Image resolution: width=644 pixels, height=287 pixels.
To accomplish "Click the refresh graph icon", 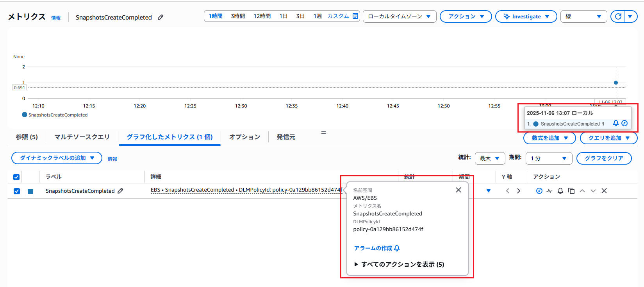I will pos(618,16).
